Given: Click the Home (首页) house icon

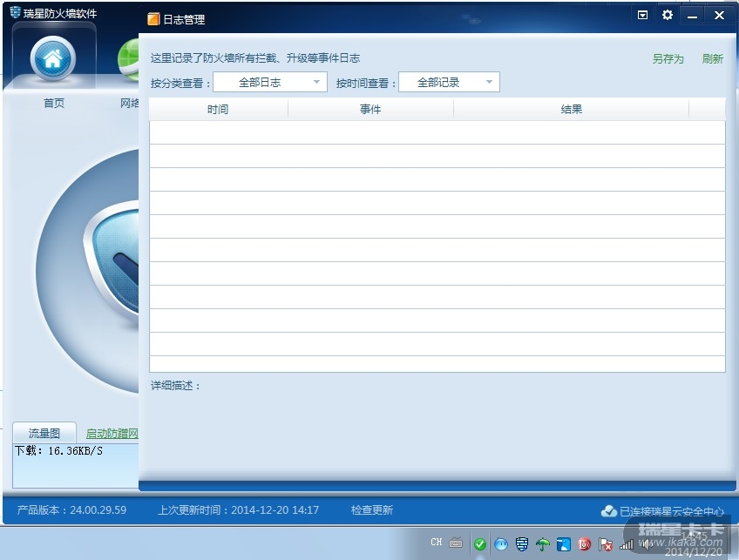Looking at the screenshot, I should (53, 58).
